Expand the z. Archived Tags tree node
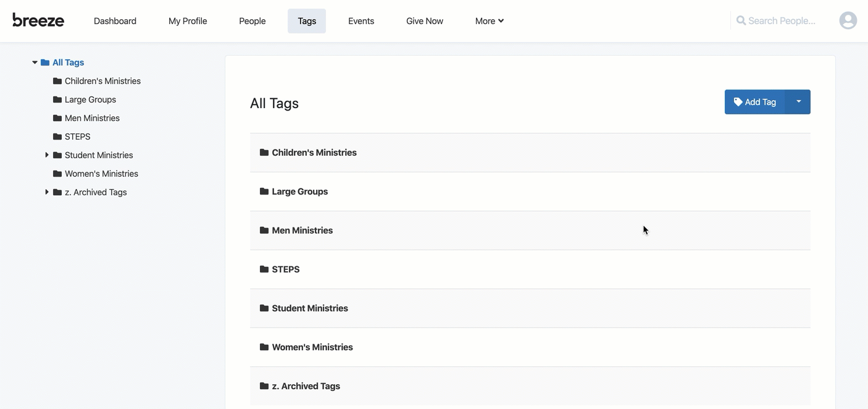Viewport: 868px width, 409px height. click(x=47, y=192)
